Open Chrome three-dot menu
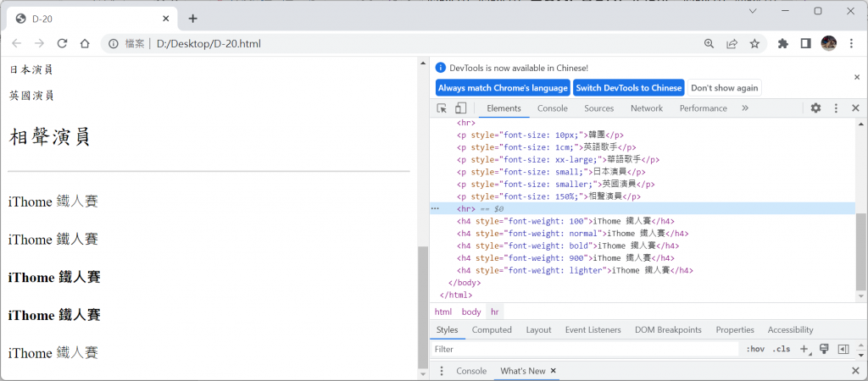This screenshot has height=381, width=868. click(x=851, y=44)
